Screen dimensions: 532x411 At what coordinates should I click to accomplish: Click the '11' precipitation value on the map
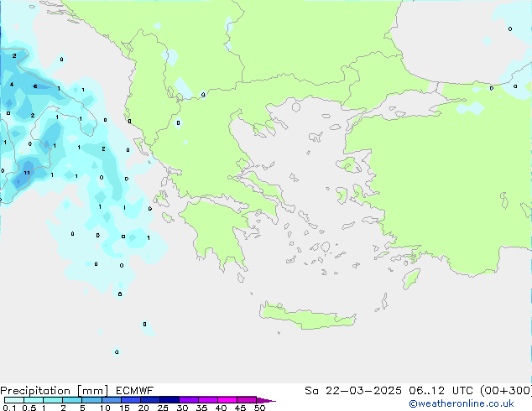[27, 173]
